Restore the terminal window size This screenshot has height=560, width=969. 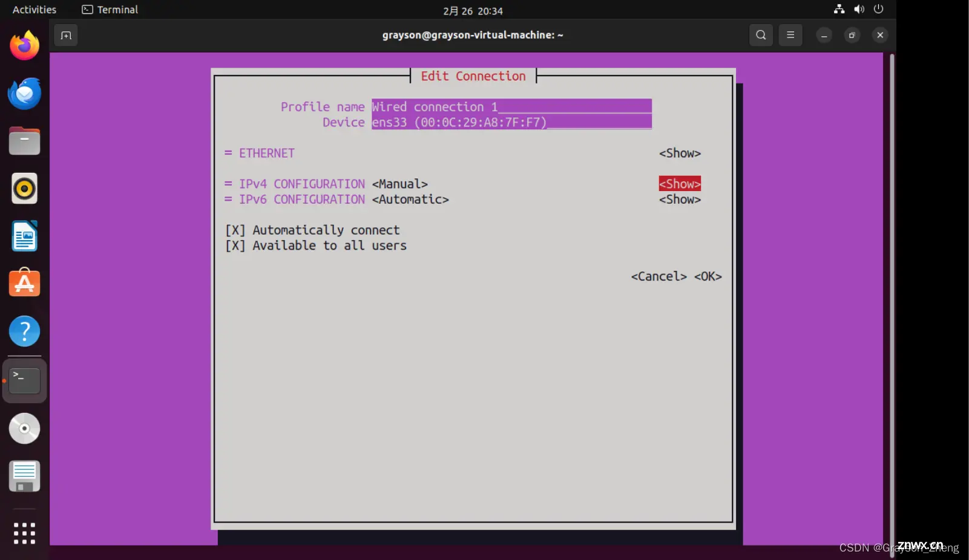click(852, 35)
